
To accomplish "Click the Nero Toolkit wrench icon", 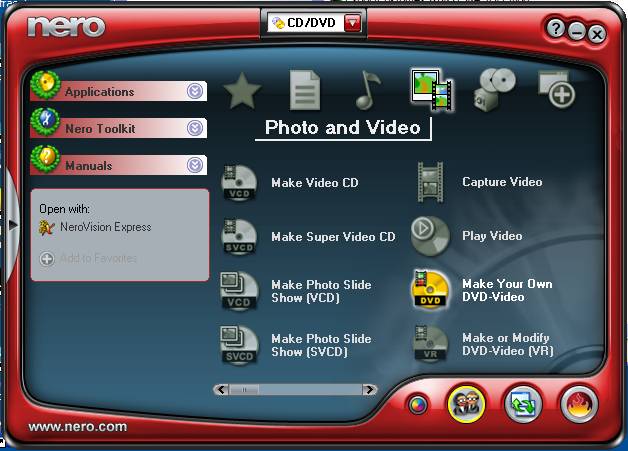I will pos(45,122).
